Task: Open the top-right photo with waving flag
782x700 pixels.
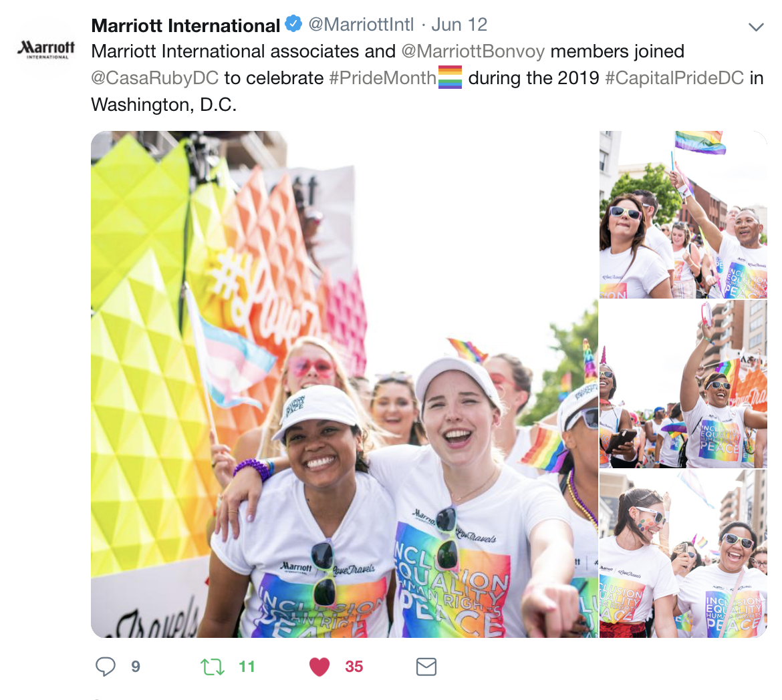Action: [x=683, y=215]
